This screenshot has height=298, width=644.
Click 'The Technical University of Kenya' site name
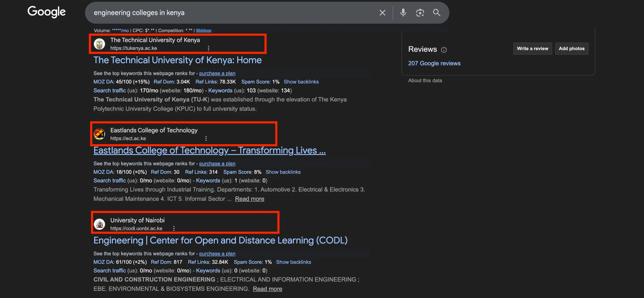(155, 40)
